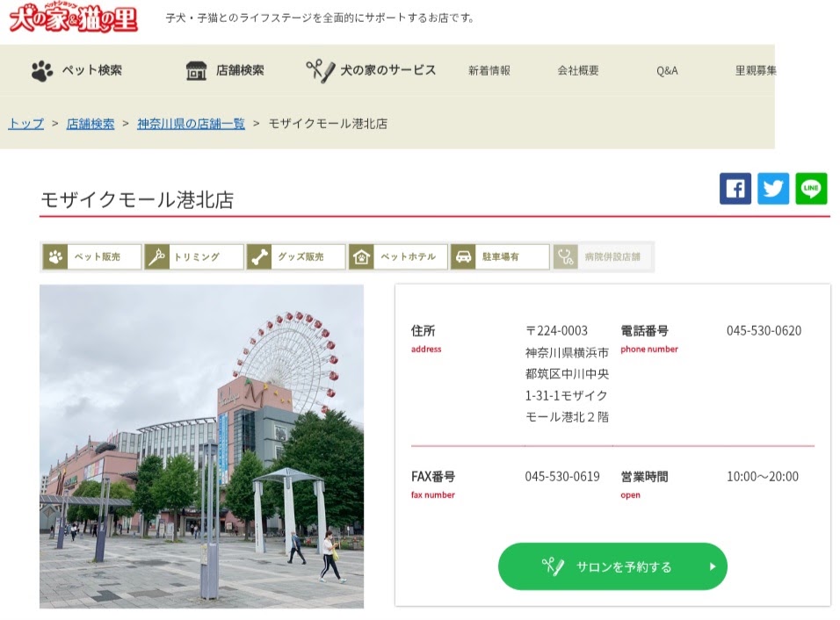The height and width of the screenshot is (620, 840).
Task: Click the paw icon beside ペット検索
Action: (x=42, y=70)
